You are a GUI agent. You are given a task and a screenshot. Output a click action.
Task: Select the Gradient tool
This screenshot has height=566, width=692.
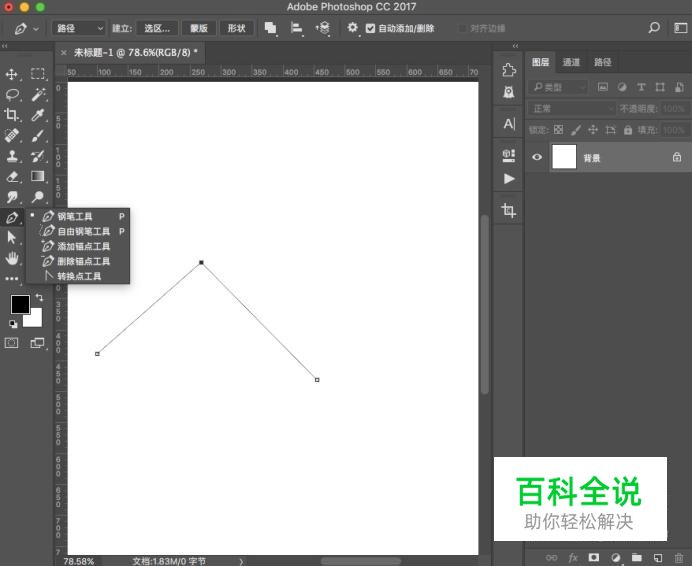click(x=38, y=177)
